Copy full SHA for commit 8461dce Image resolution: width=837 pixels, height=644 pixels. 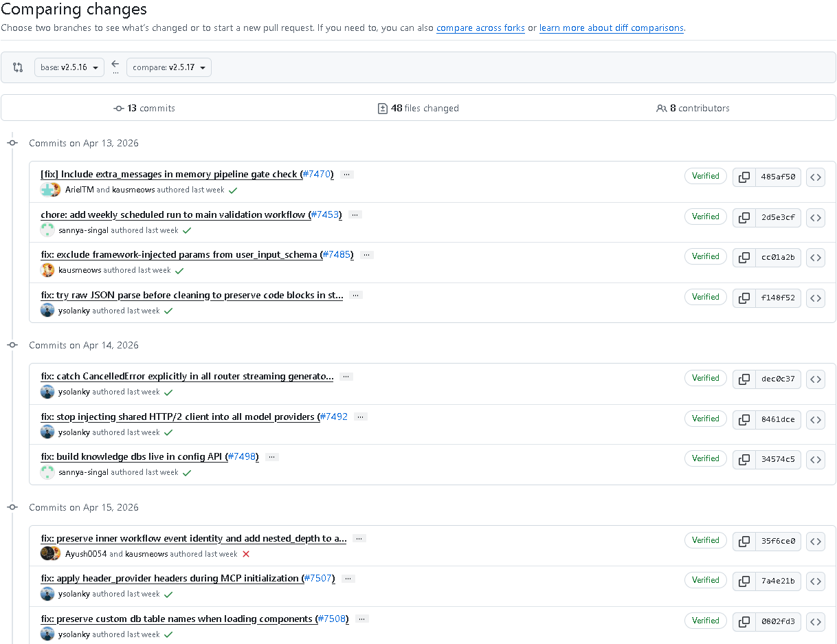(x=744, y=419)
